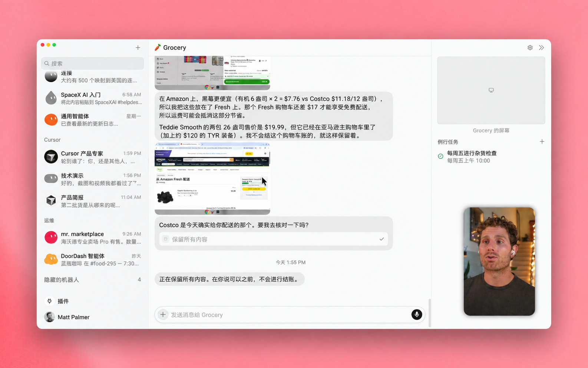This screenshot has height=368, width=588.
Task: Click the mr. marketplace red avatar
Action: (x=51, y=237)
